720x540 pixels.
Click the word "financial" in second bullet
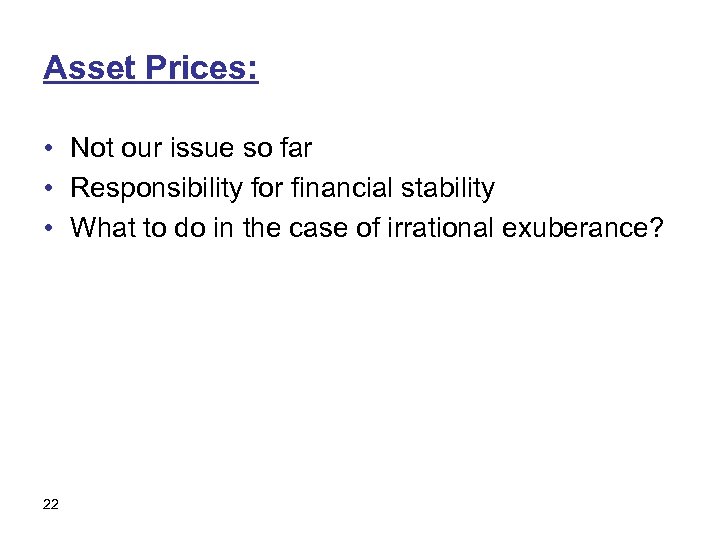[343, 188]
